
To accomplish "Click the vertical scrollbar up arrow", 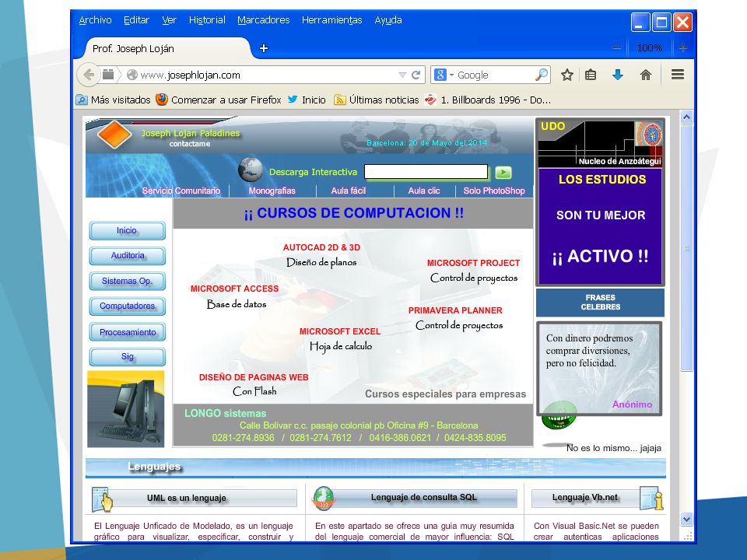I will click(x=686, y=117).
